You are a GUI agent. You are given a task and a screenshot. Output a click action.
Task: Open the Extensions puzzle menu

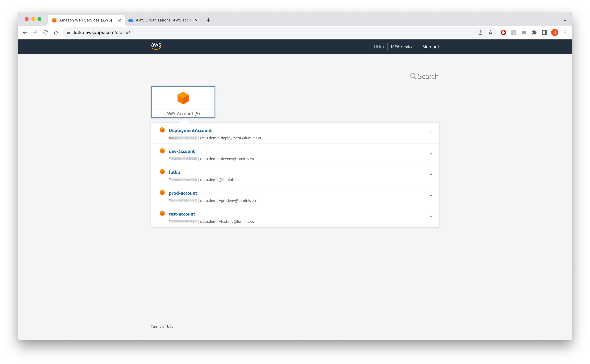coord(534,33)
